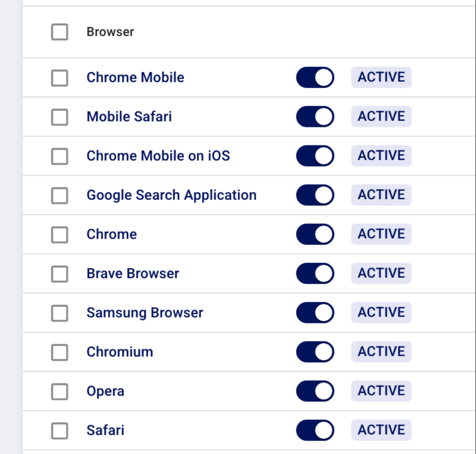Click the Chromium browser name
The height and width of the screenshot is (454, 476).
[x=120, y=352]
